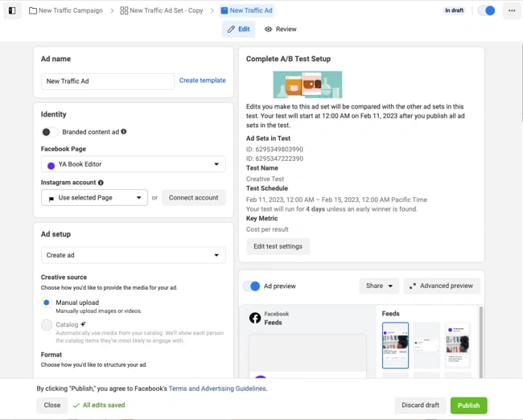Expand the Use selected Page dropdown
523x420 pixels.
(94, 197)
